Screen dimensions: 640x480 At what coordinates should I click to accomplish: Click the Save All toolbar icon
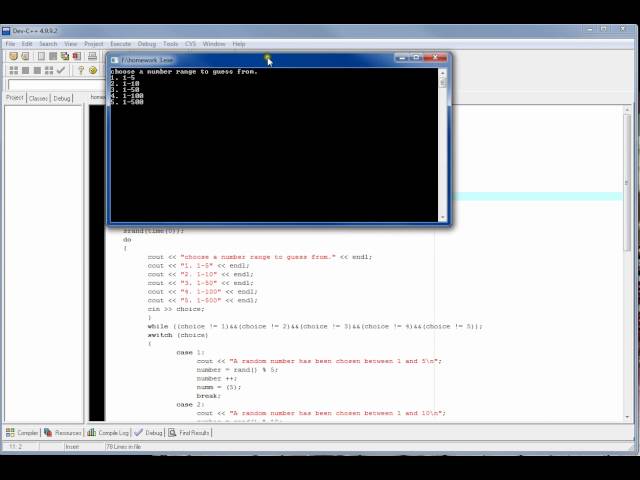tap(53, 56)
